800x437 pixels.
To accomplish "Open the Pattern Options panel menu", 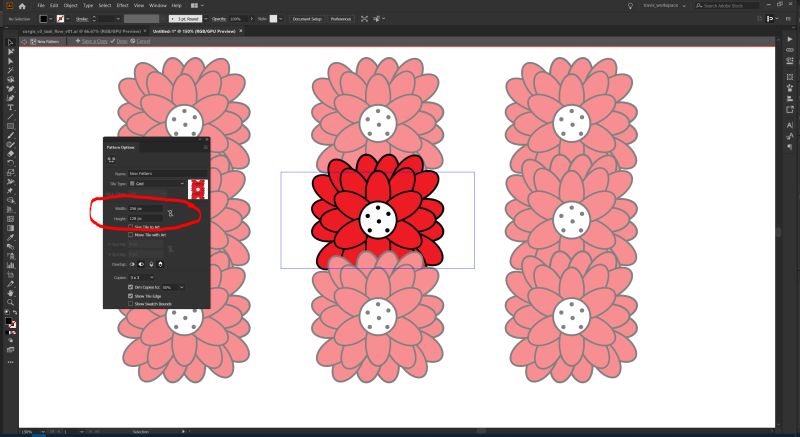I will 206,147.
